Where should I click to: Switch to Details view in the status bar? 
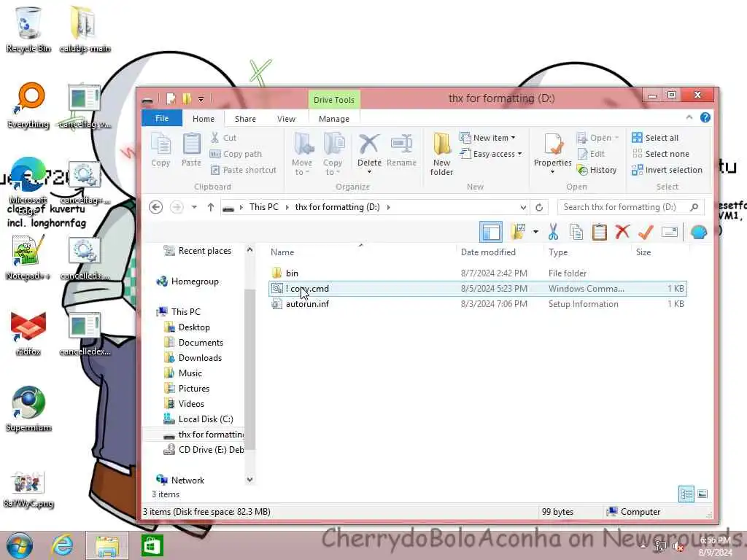(686, 494)
